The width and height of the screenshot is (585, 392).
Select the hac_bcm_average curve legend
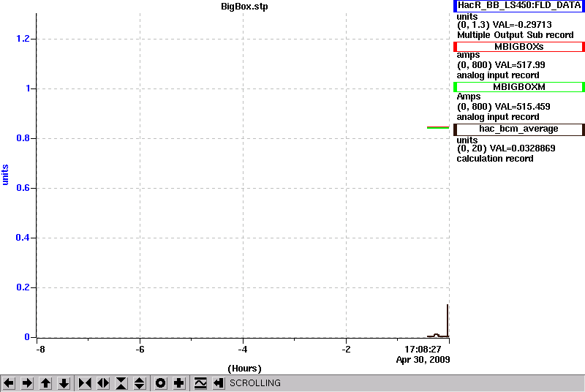point(519,129)
